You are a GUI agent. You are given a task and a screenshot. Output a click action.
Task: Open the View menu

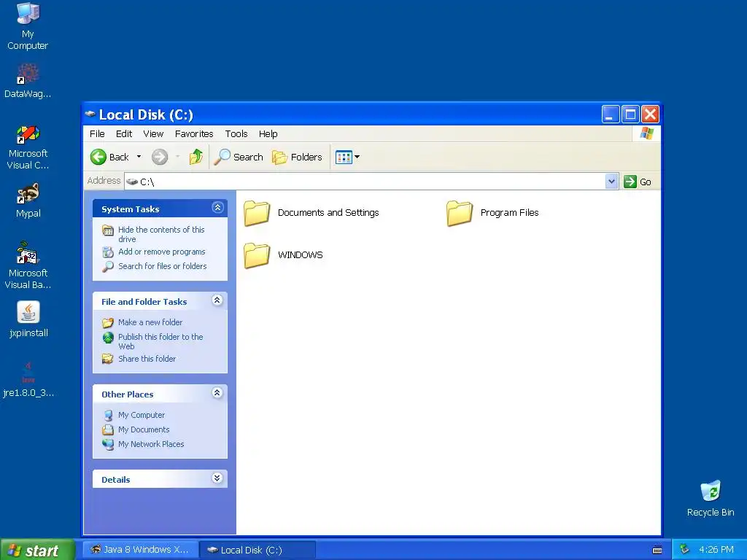pos(153,134)
